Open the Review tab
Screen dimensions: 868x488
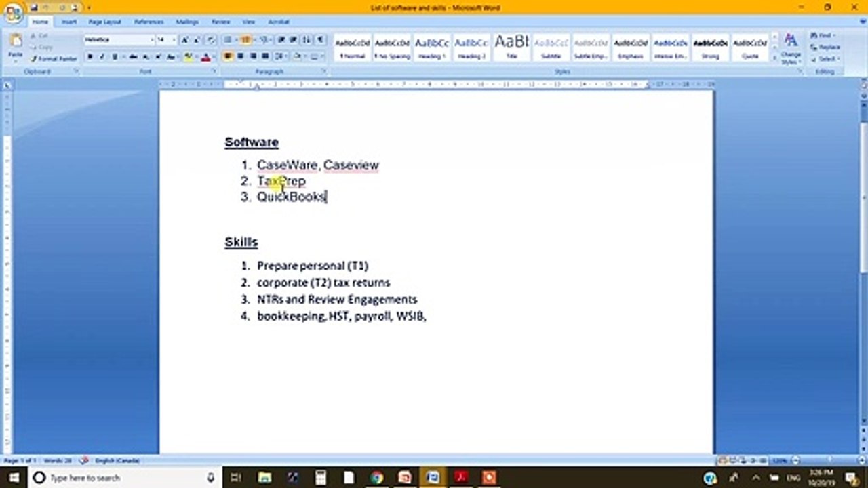pos(220,22)
